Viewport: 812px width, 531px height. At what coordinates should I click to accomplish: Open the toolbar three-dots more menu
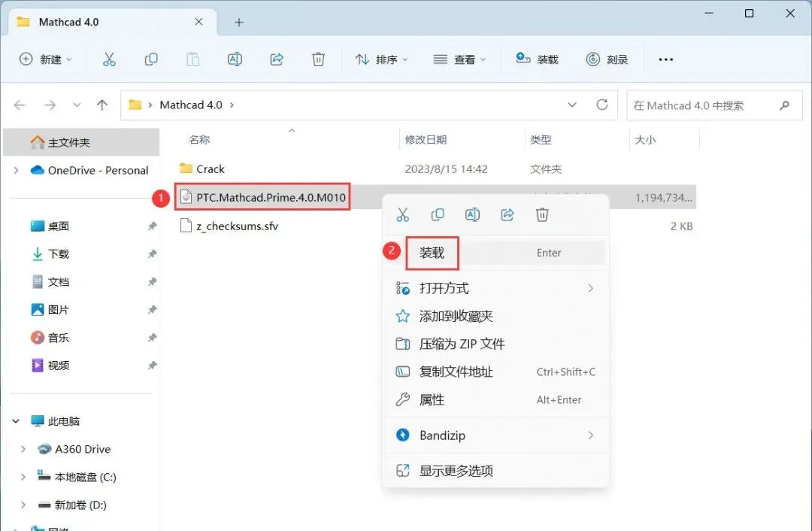point(665,59)
